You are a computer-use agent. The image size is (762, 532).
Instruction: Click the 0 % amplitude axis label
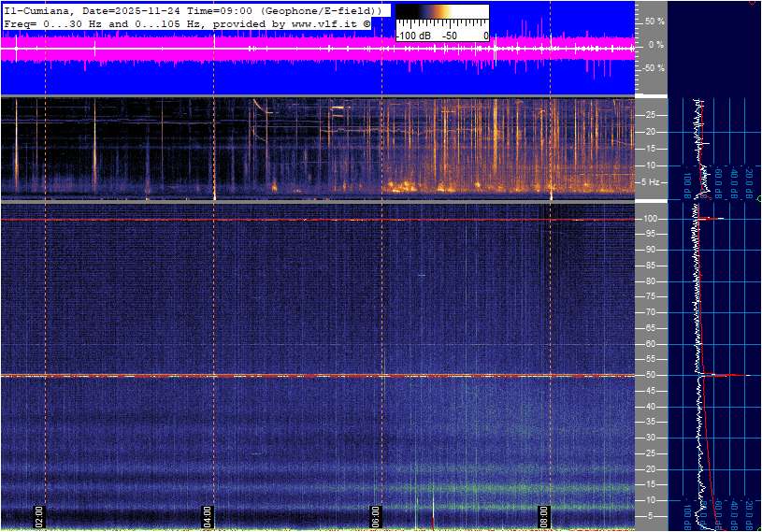click(656, 44)
